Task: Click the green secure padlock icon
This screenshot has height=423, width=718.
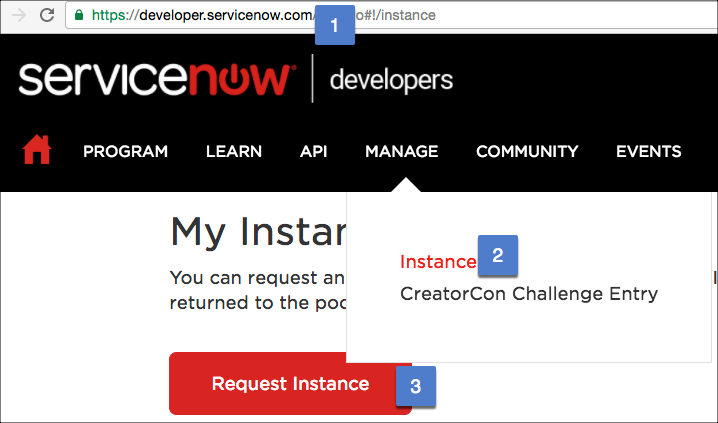Action: 79,15
